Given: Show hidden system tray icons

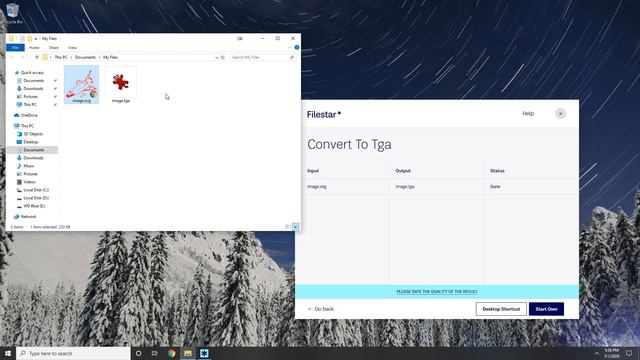Looking at the screenshot, I should click(596, 353).
